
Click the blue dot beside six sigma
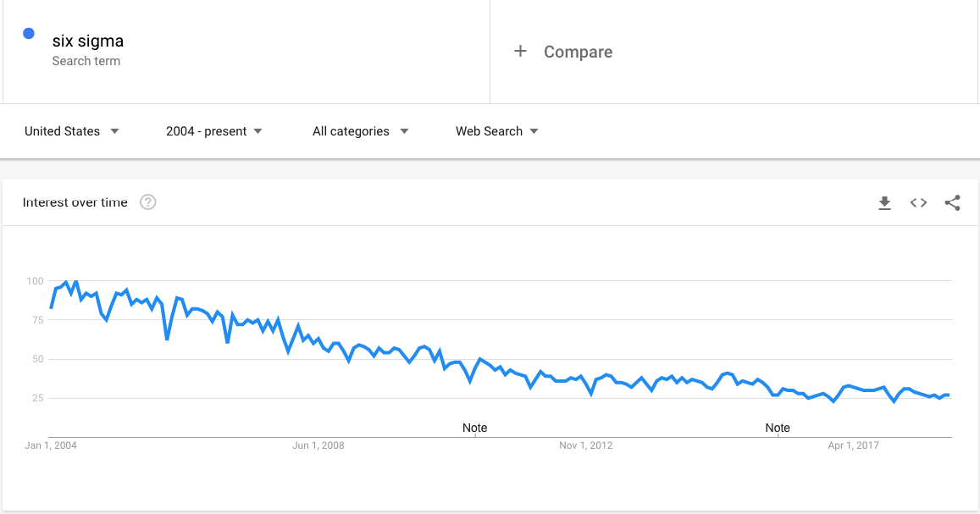pyautogui.click(x=29, y=34)
